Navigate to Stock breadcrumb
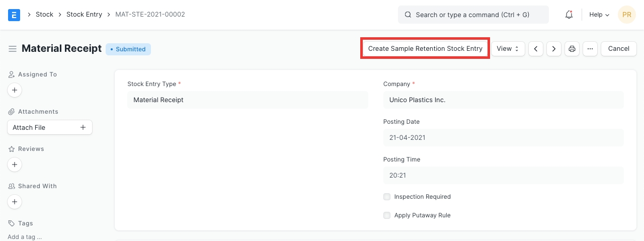The width and height of the screenshot is (644, 241). click(44, 15)
